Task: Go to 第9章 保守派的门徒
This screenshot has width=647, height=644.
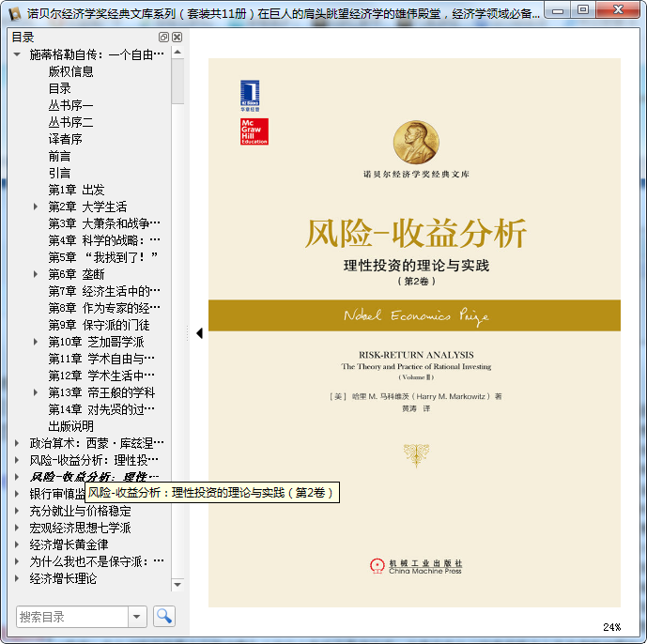Action: [99, 325]
